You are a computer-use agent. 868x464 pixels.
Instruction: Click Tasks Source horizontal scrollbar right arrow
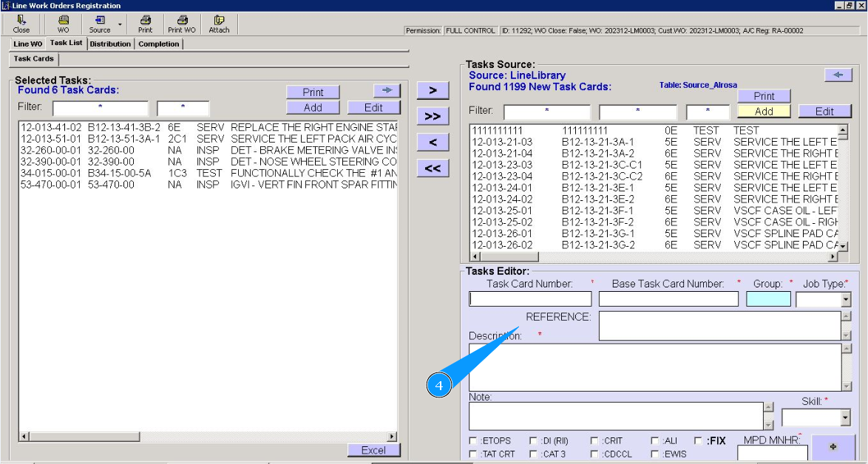click(834, 257)
